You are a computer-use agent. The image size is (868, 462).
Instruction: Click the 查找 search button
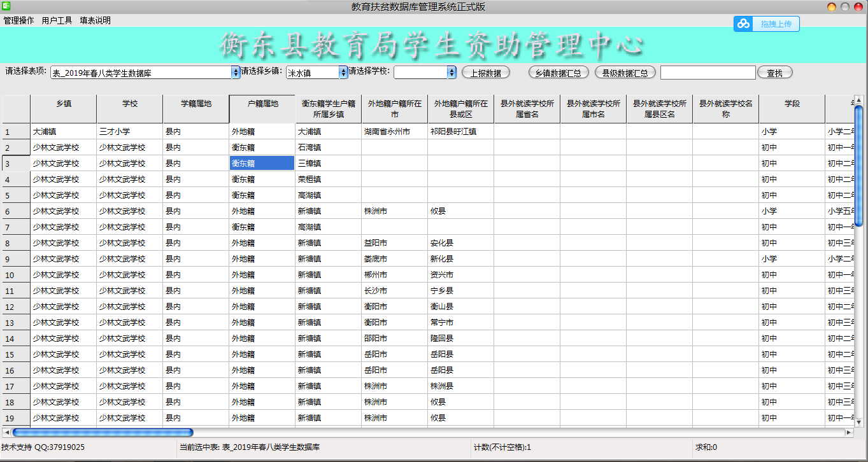[775, 73]
